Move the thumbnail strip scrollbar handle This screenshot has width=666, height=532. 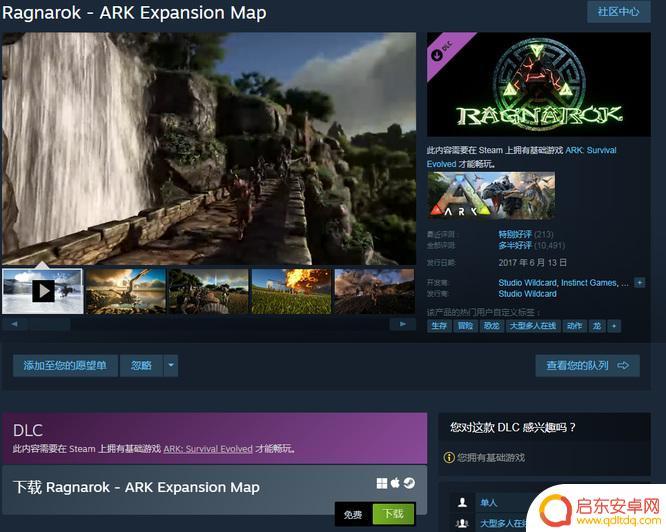(50, 324)
